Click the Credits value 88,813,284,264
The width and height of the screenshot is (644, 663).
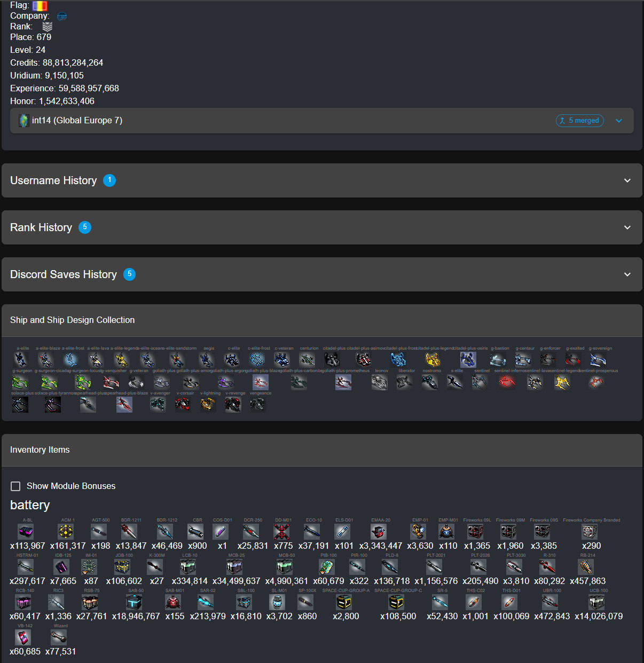pos(73,63)
